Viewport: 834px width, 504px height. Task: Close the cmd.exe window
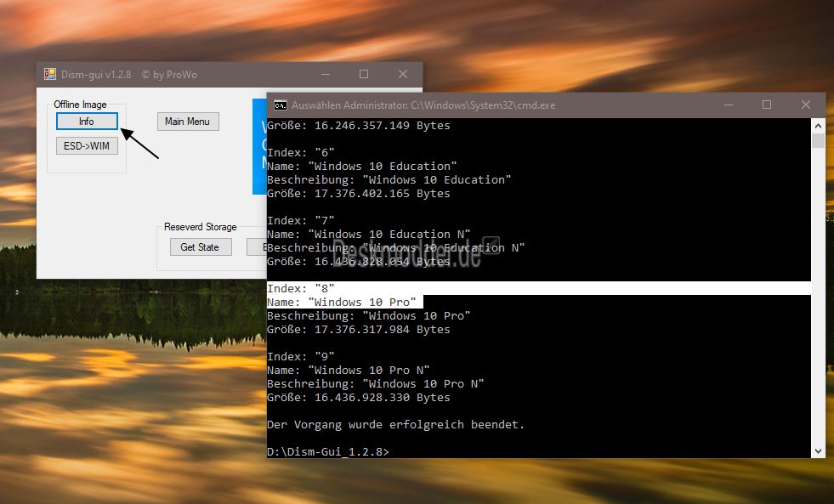point(806,105)
